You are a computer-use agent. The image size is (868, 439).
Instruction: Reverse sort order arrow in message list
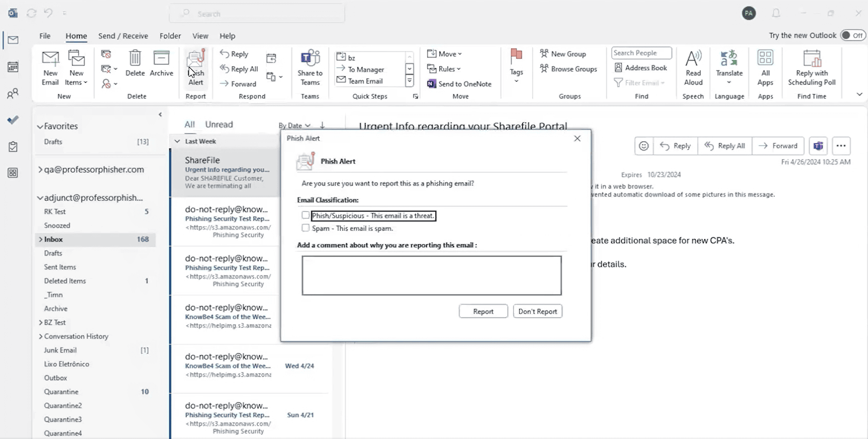pos(322,125)
